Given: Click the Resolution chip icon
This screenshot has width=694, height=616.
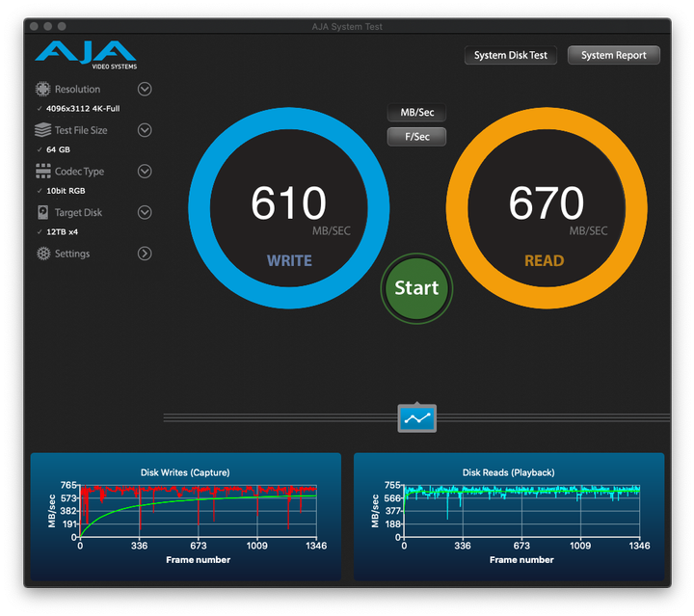Looking at the screenshot, I should click(42, 90).
